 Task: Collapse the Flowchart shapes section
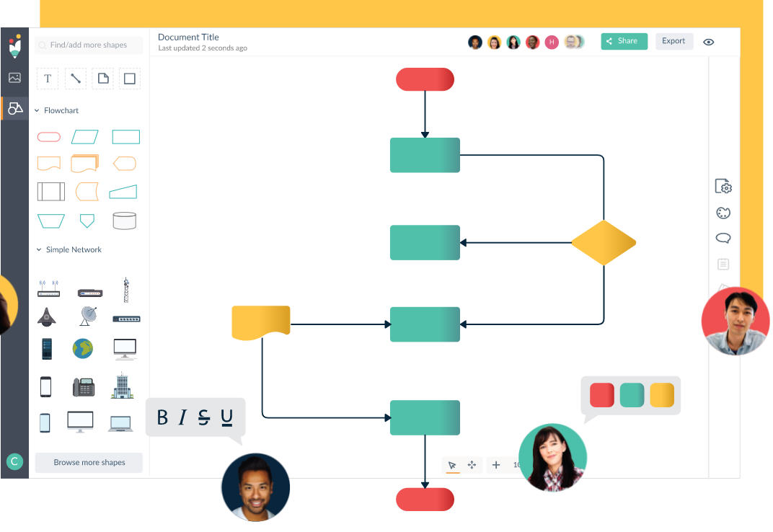pyautogui.click(x=37, y=110)
